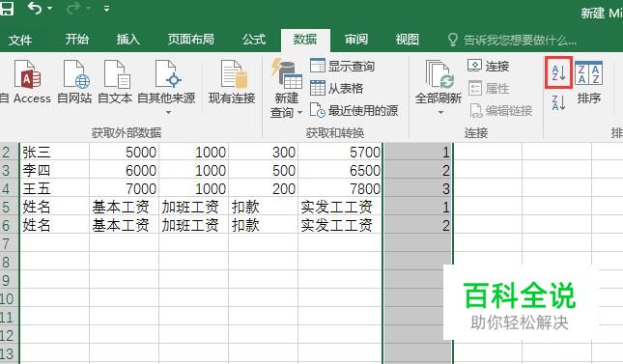Select helper column cell 3 in row 4
The height and width of the screenshot is (364, 623).
point(417,188)
